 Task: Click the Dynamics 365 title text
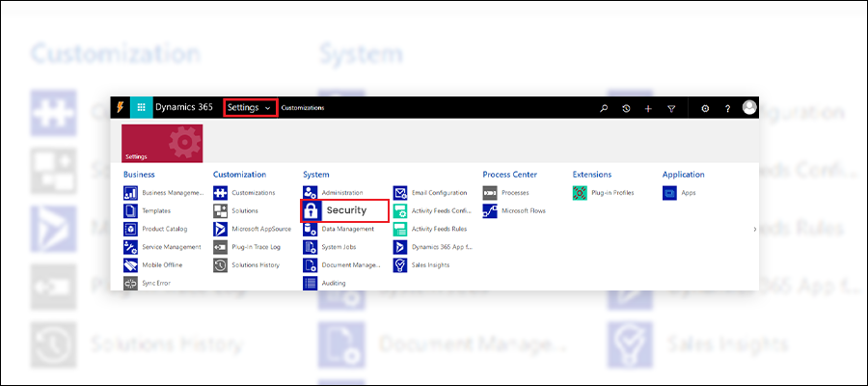tap(184, 107)
